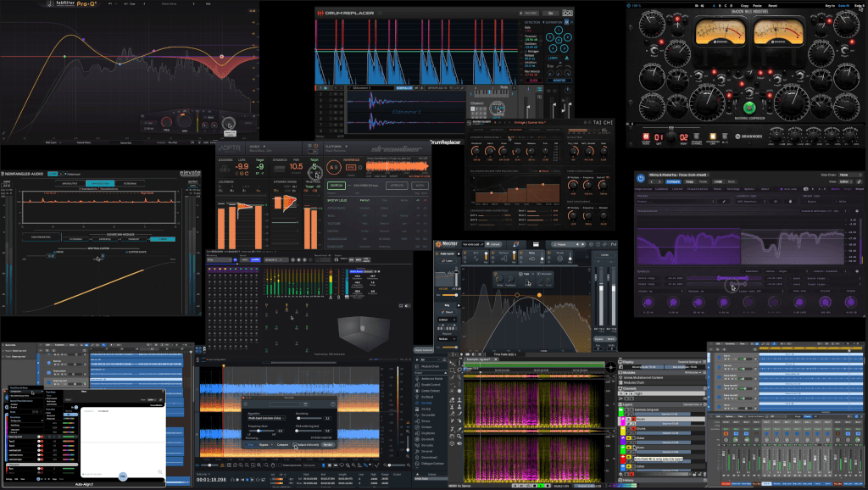Select the speaker playback tool in SpectraLayers
The image size is (868, 490).
(459, 443)
